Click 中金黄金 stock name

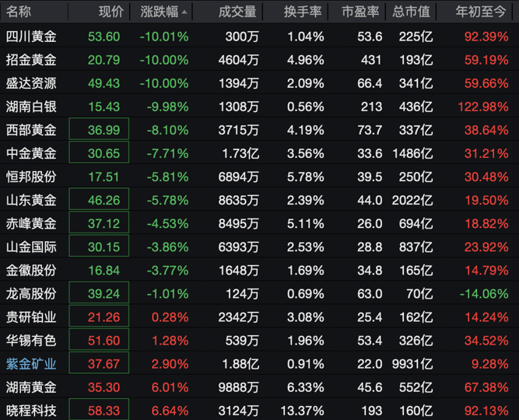pyautogui.click(x=31, y=153)
